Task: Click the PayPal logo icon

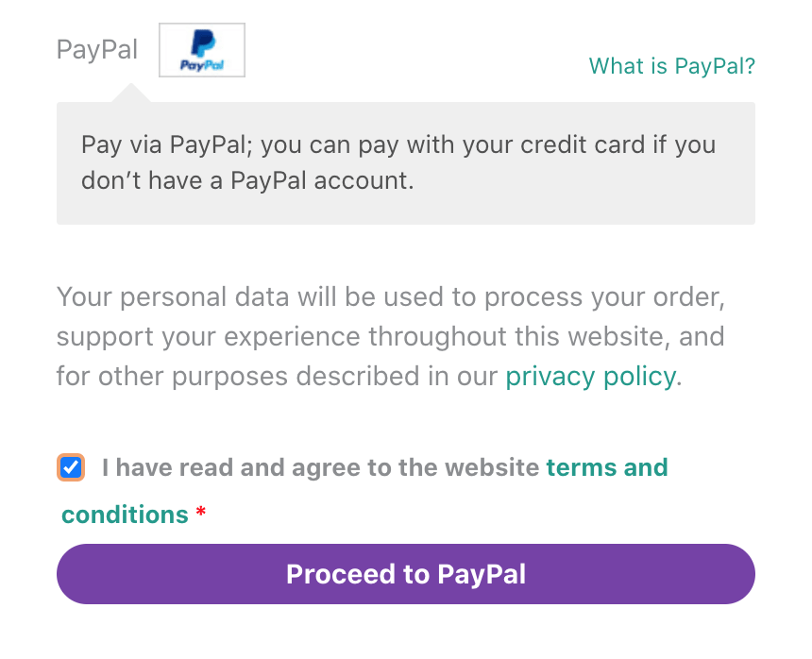Action: click(x=202, y=50)
